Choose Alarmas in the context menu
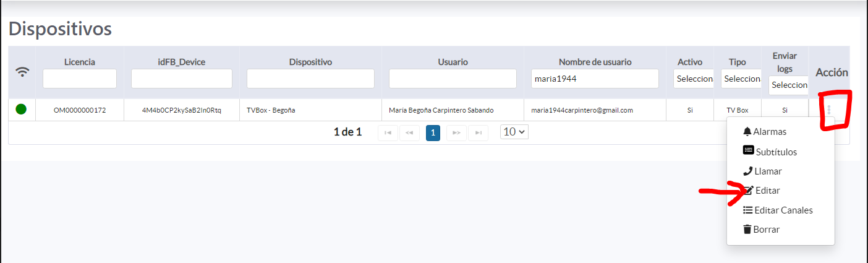Viewport: 868px width, 263px height. pyautogui.click(x=770, y=131)
